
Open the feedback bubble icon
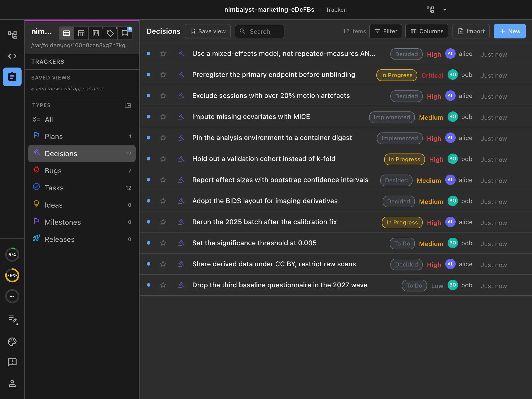click(12, 362)
